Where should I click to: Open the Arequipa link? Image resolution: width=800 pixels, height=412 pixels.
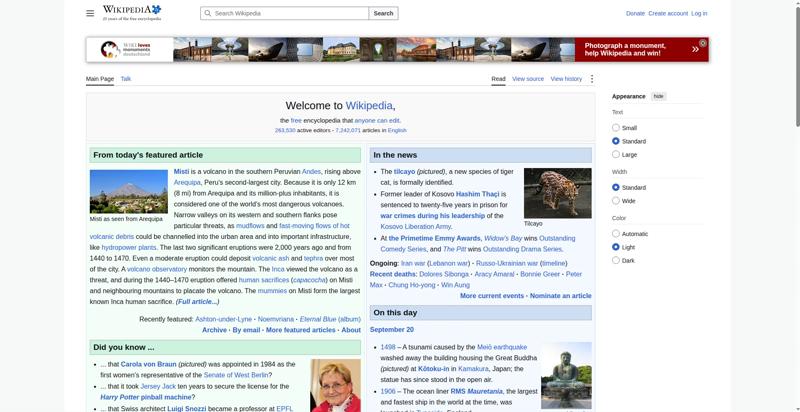(x=187, y=182)
